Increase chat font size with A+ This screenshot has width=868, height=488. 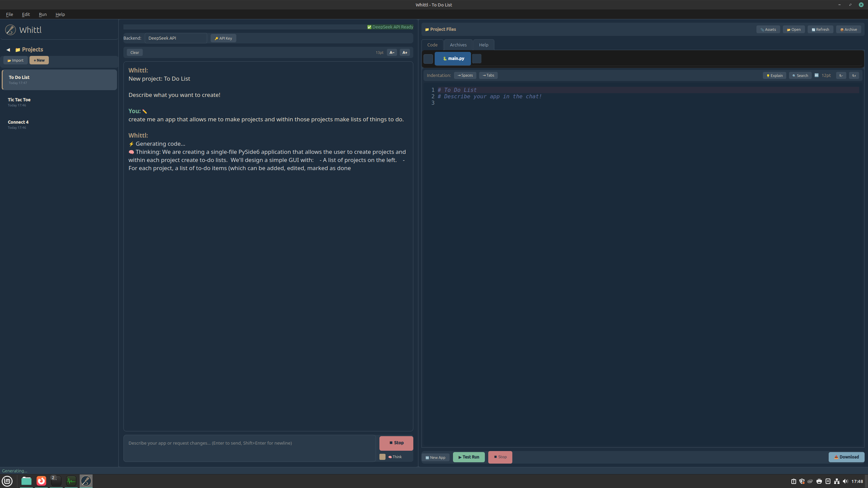tap(405, 53)
